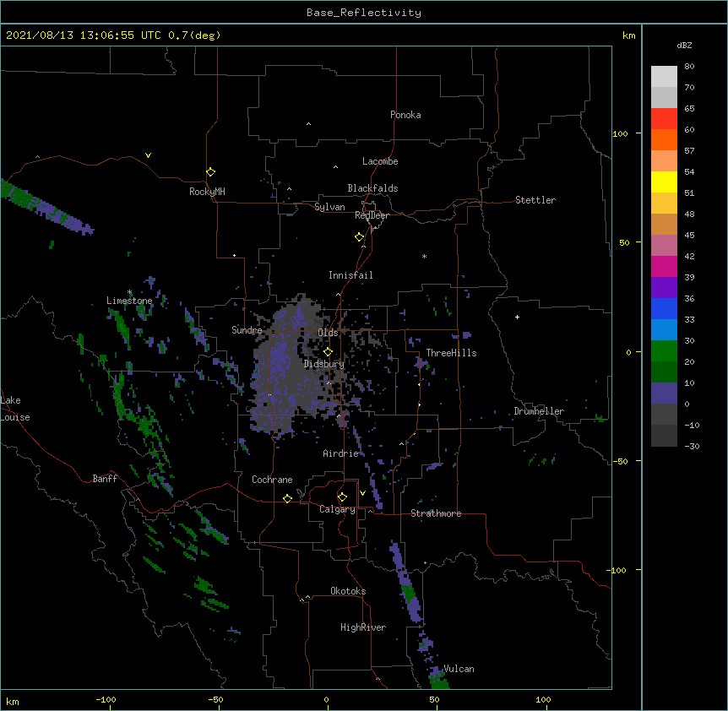The image size is (728, 711).
Task: Click the Okotoks label
Action: [348, 591]
